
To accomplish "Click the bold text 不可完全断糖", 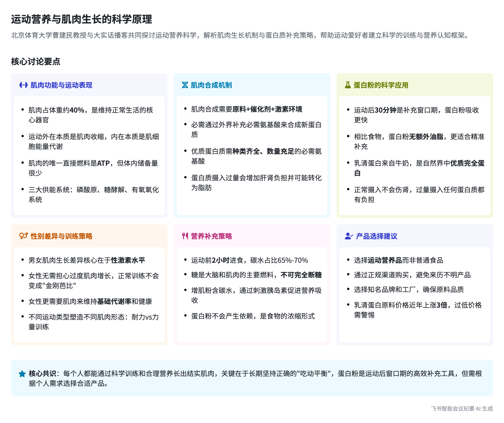I will pyautogui.click(x=301, y=275).
